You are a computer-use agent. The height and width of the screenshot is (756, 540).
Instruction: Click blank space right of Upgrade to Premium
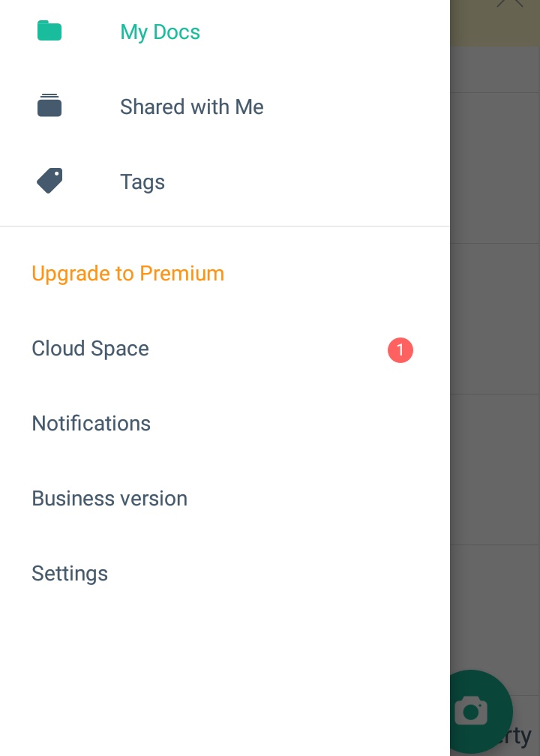point(337,273)
